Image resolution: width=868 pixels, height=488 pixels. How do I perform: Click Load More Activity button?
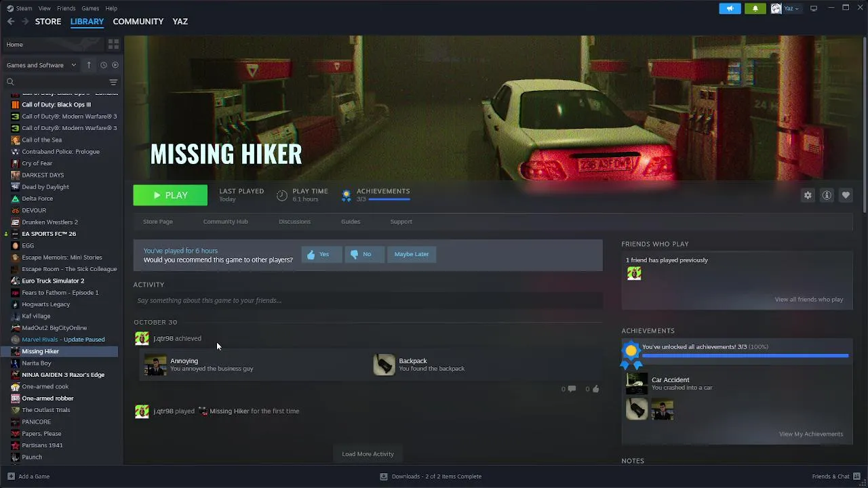(368, 454)
